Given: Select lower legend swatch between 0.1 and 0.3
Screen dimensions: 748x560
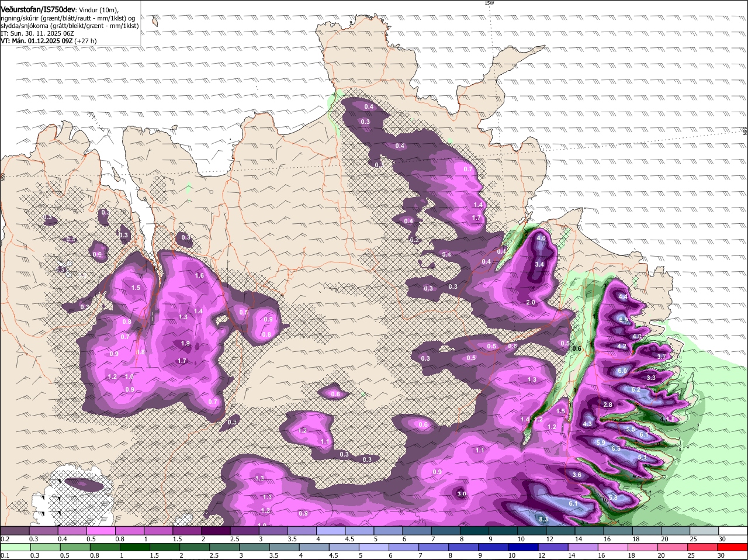Looking at the screenshot, I should [15, 547].
